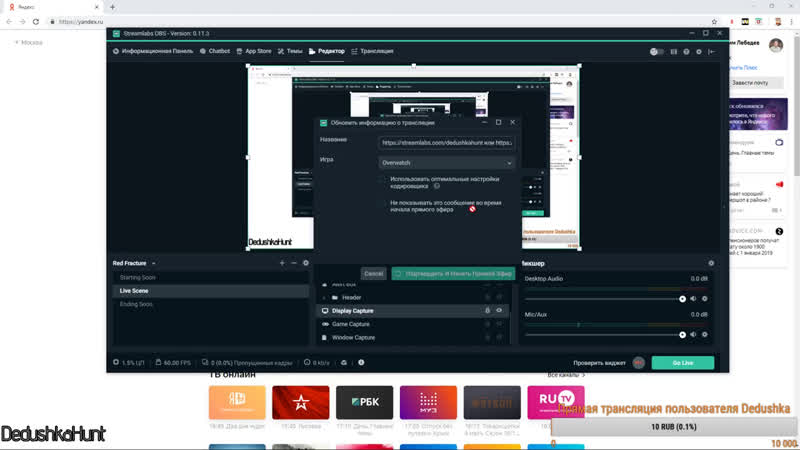Click the cloud icon in status bar
The width and height of the screenshot is (800, 450).
click(x=344, y=363)
